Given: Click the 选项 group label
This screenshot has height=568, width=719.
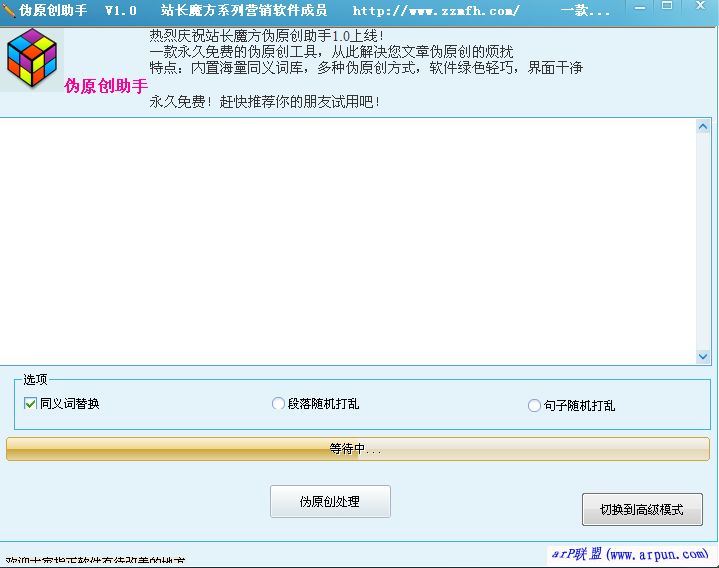Looking at the screenshot, I should [x=35, y=380].
